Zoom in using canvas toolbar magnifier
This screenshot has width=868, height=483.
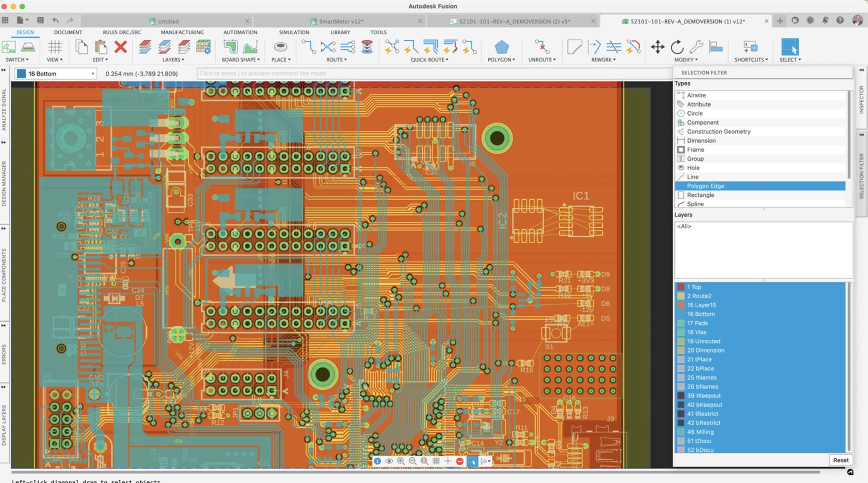click(401, 461)
